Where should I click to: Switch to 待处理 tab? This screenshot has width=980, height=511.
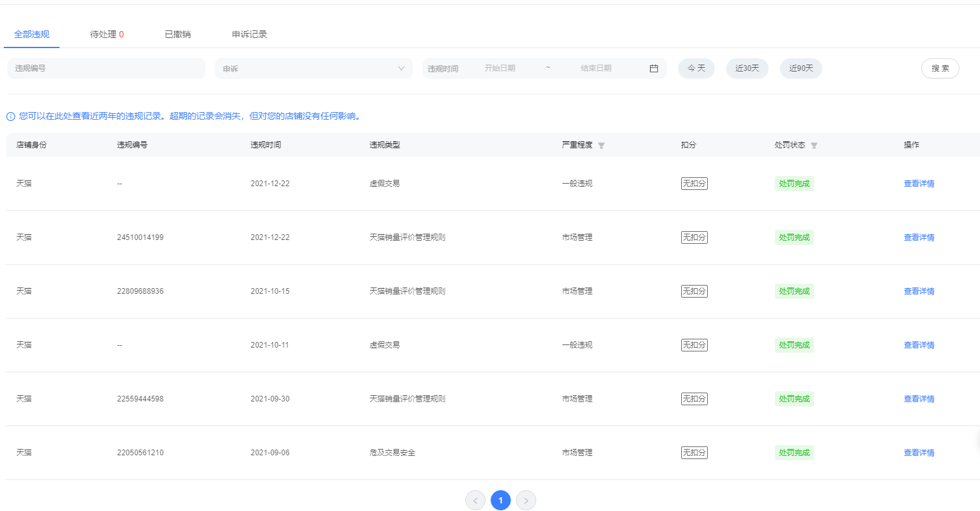[107, 34]
